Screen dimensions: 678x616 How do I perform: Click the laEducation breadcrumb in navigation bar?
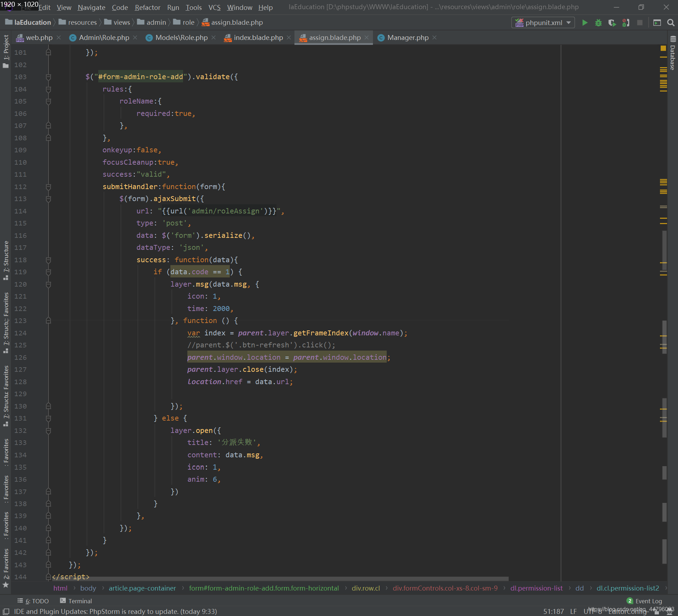pos(28,22)
